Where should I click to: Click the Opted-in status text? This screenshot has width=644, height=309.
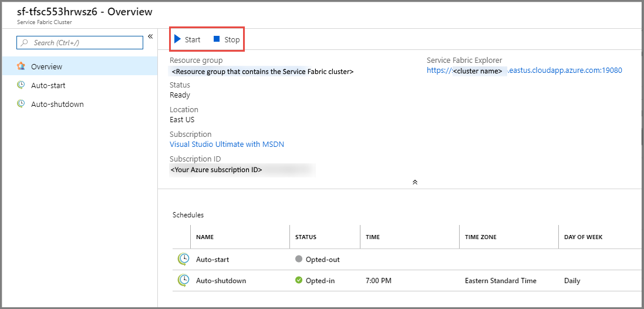(321, 281)
